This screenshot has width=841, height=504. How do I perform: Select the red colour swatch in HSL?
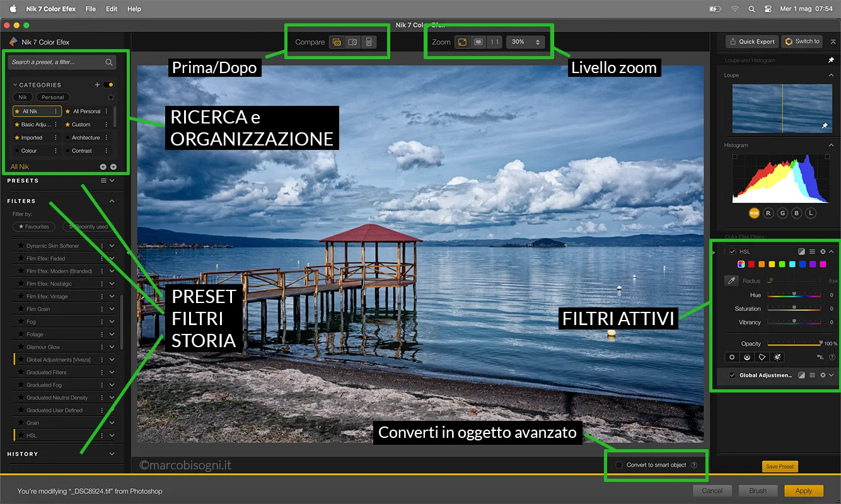point(751,264)
